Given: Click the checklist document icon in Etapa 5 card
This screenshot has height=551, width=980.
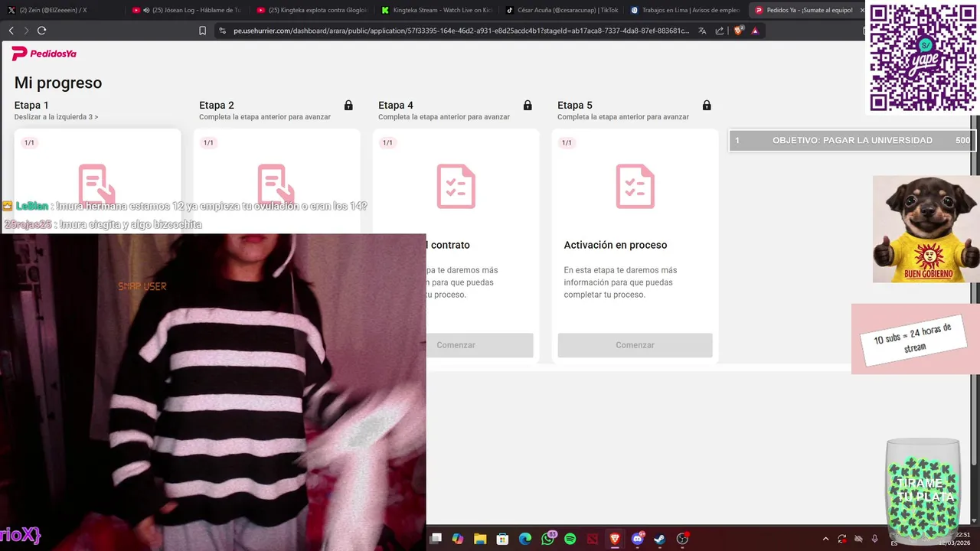Looking at the screenshot, I should click(x=635, y=186).
